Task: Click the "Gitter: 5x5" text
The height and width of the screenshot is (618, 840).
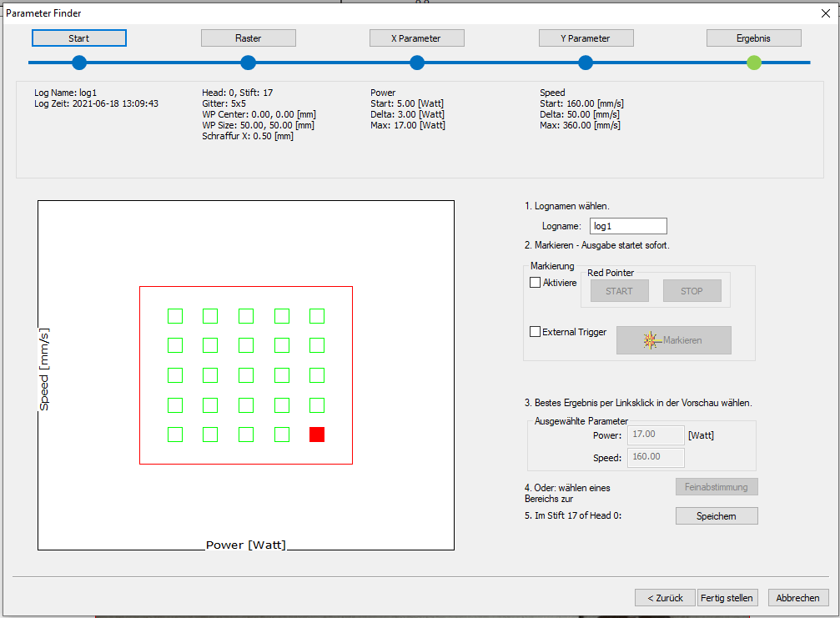Action: tap(224, 103)
